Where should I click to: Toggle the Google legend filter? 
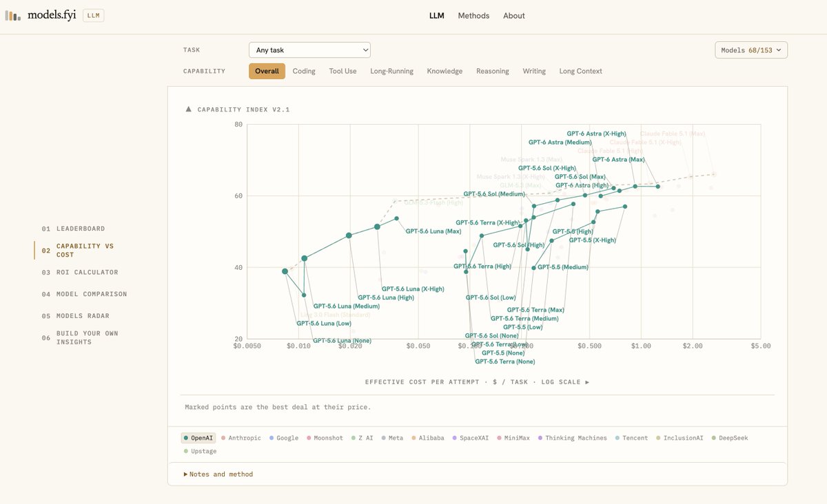coord(283,438)
